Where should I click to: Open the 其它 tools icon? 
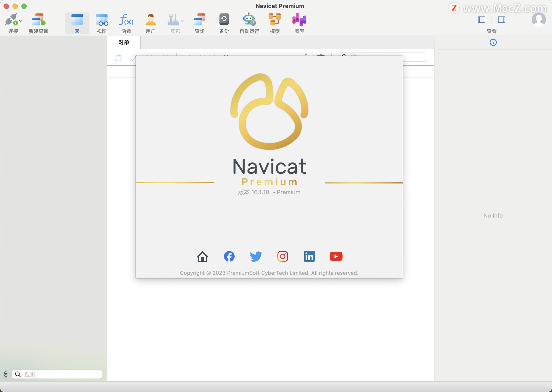coord(173,20)
